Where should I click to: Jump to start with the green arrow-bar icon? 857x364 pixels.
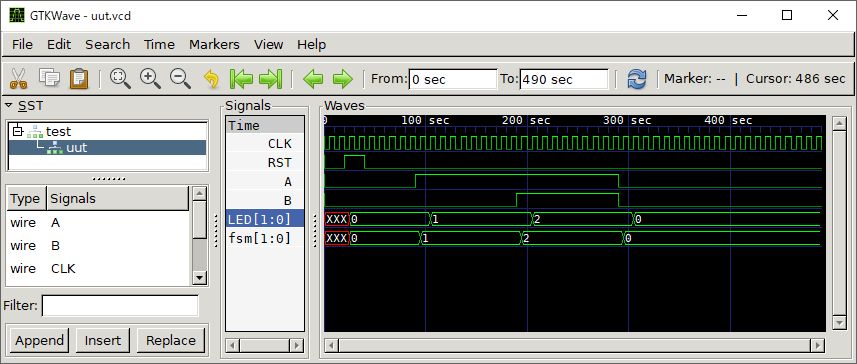click(x=241, y=79)
